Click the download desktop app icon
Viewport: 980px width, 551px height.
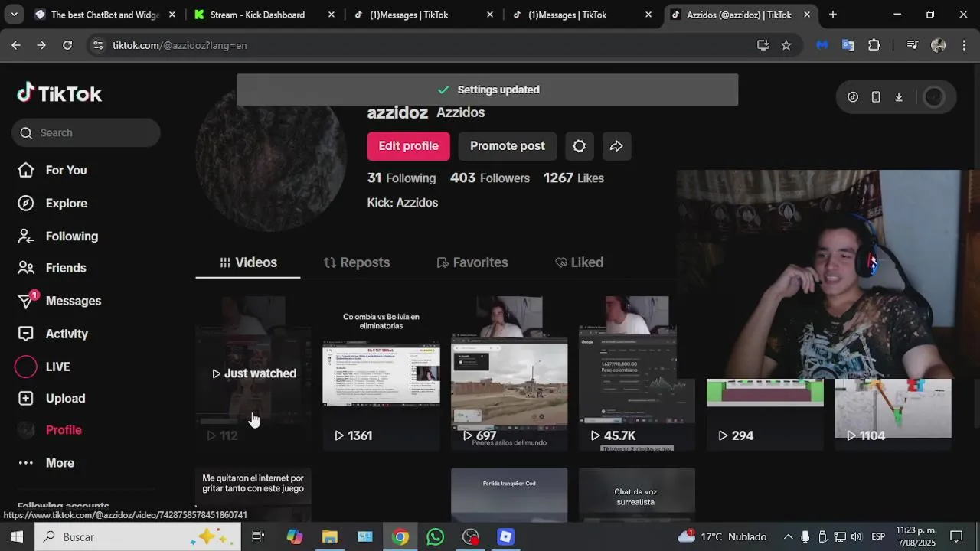click(899, 97)
